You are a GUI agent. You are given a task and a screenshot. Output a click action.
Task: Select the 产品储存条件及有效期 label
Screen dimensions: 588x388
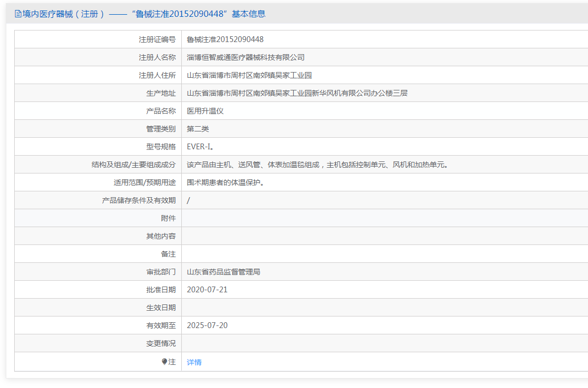[x=139, y=200]
